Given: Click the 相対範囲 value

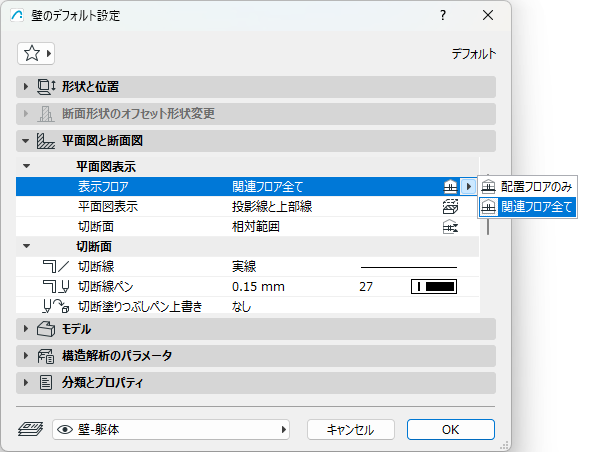Looking at the screenshot, I should pyautogui.click(x=256, y=227).
